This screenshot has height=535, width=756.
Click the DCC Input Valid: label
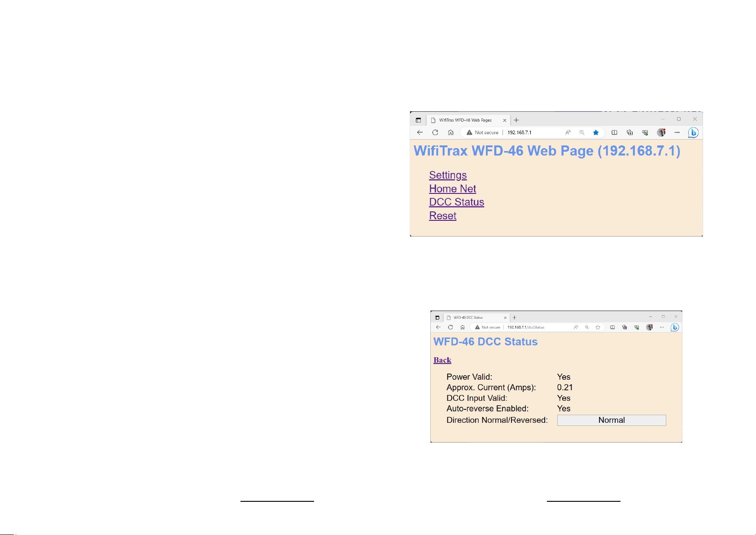[x=477, y=398]
